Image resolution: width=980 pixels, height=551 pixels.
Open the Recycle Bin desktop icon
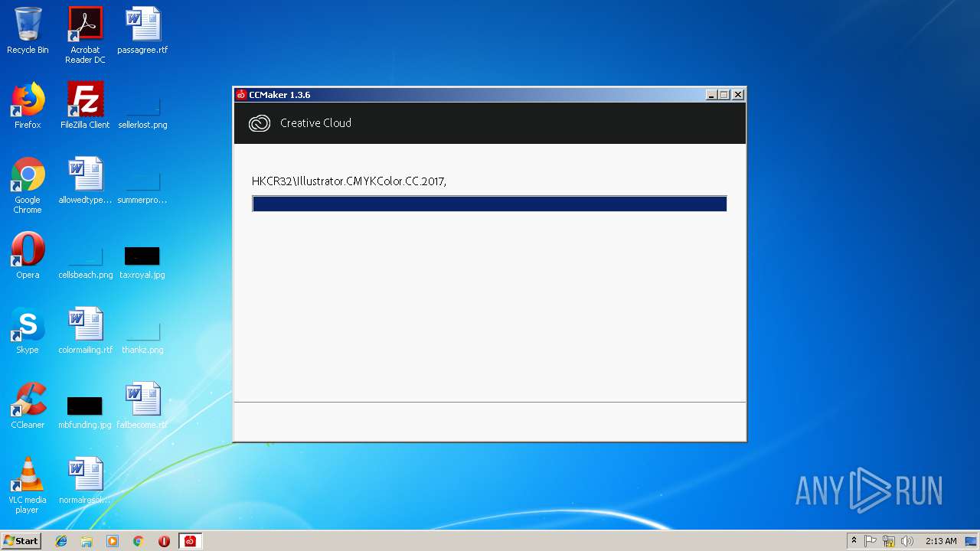[28, 31]
